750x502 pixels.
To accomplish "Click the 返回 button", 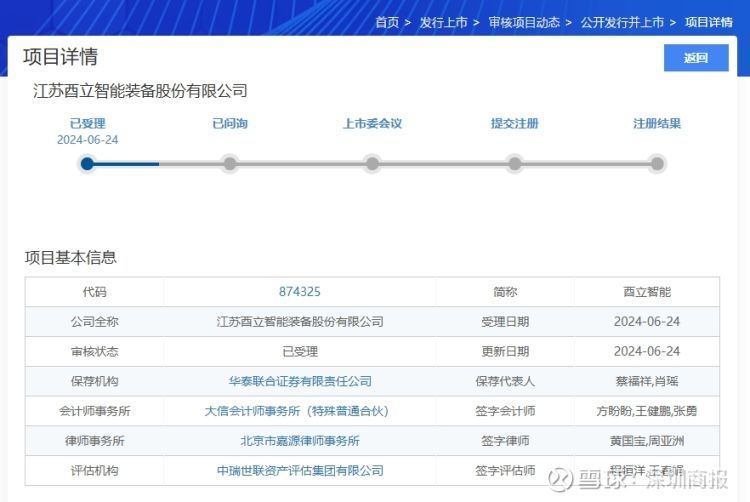I will 696,58.
